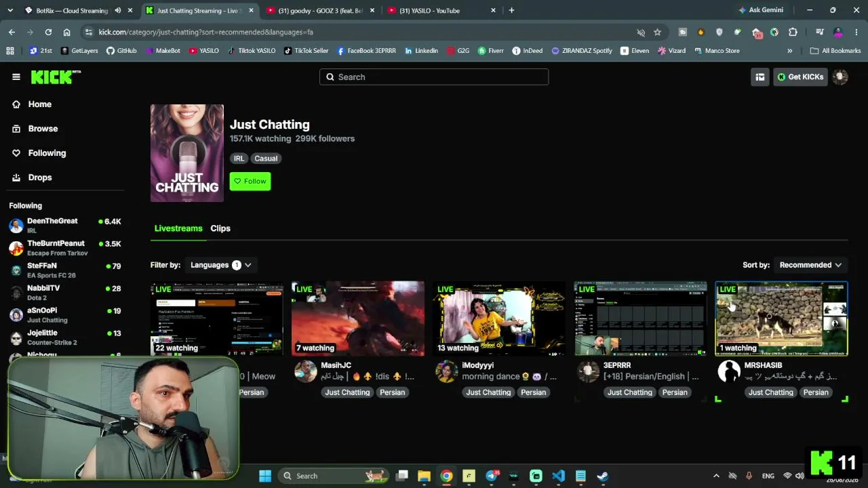Mute the BotRix tab audio
This screenshot has height=488, width=868.
pyautogui.click(x=118, y=10)
